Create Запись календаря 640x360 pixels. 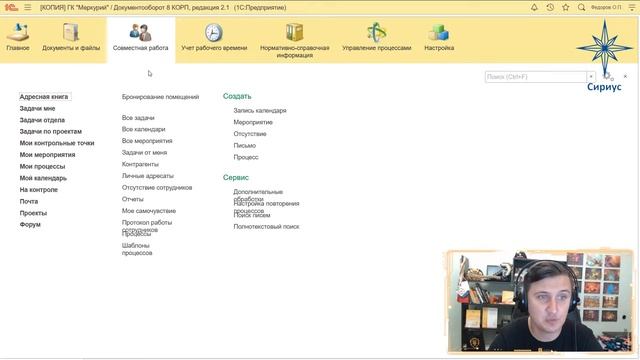pyautogui.click(x=260, y=111)
